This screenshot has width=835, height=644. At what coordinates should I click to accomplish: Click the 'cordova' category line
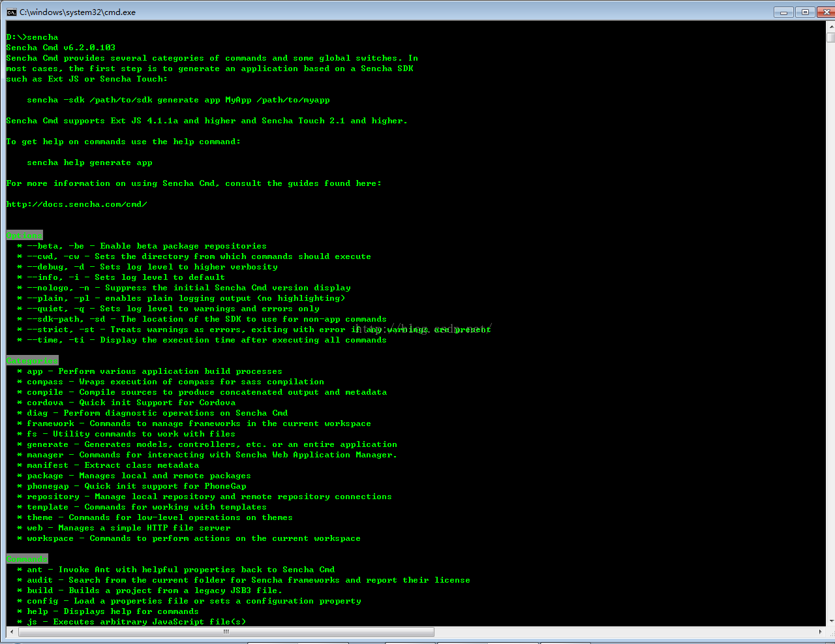click(126, 403)
